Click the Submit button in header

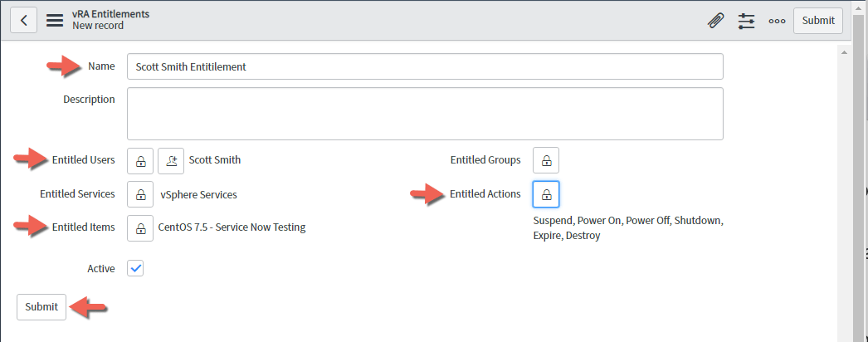tap(817, 21)
